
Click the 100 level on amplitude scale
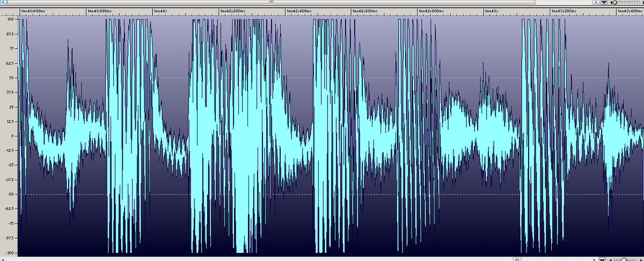(x=10, y=19)
